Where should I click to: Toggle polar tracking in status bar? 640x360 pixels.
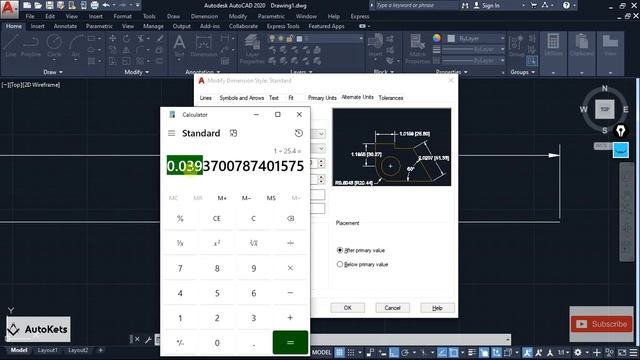(405, 352)
